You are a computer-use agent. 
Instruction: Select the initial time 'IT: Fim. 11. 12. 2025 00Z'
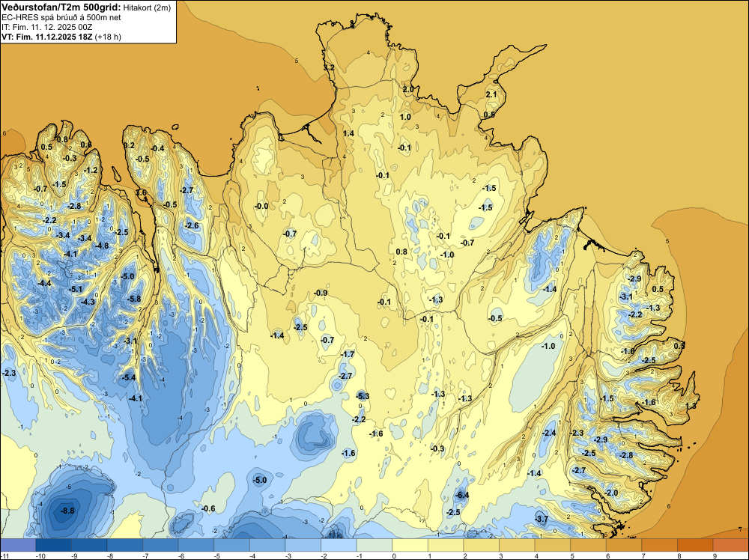click(x=47, y=27)
